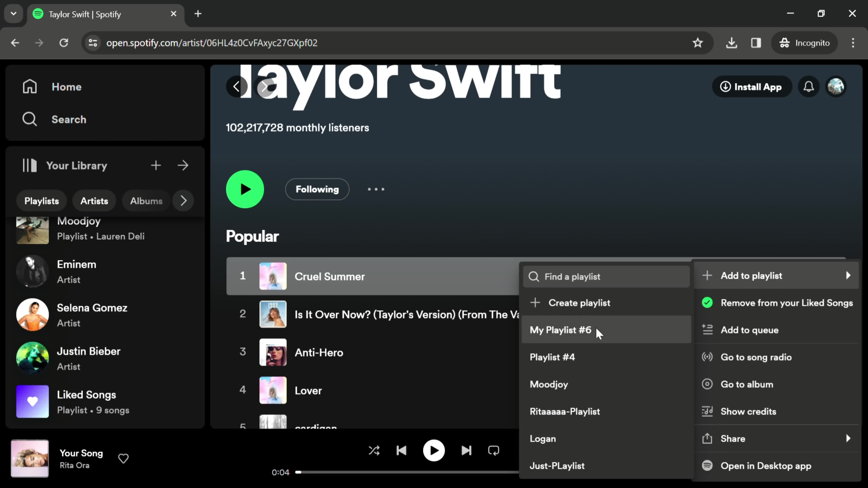This screenshot has height=488, width=868.
Task: Open Your Song now-playing cover
Action: coord(30,458)
